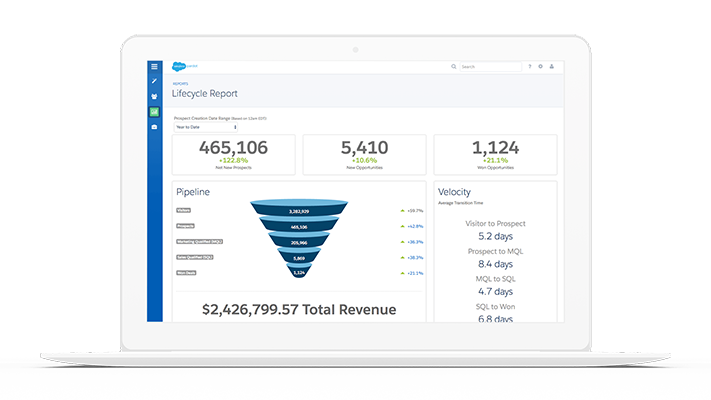Click the pencil icon in sidebar
Image resolution: width=711 pixels, height=400 pixels.
tap(154, 81)
